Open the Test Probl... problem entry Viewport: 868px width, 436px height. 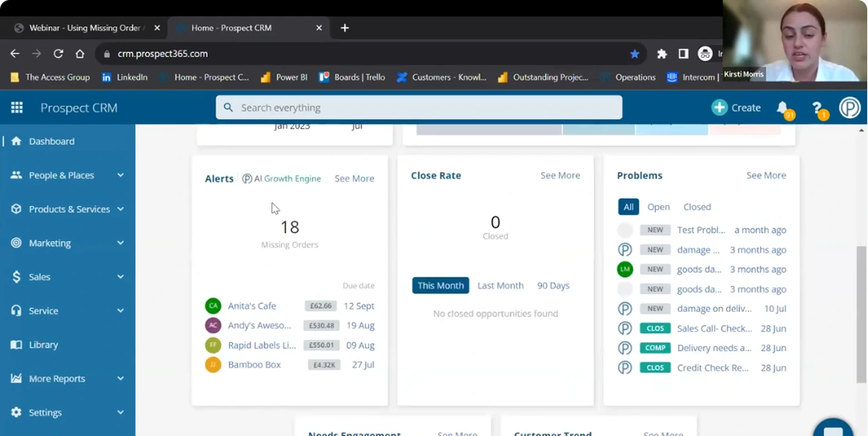click(x=701, y=230)
